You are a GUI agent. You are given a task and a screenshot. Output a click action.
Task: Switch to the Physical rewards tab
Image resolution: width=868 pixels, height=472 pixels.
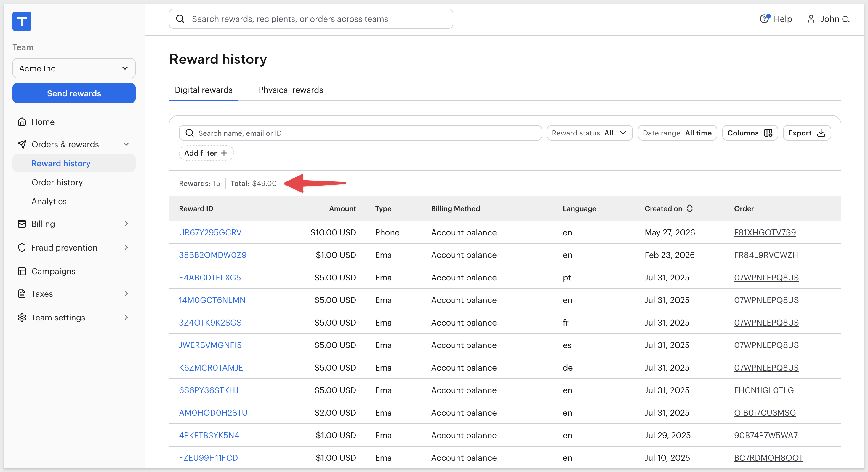pos(291,90)
